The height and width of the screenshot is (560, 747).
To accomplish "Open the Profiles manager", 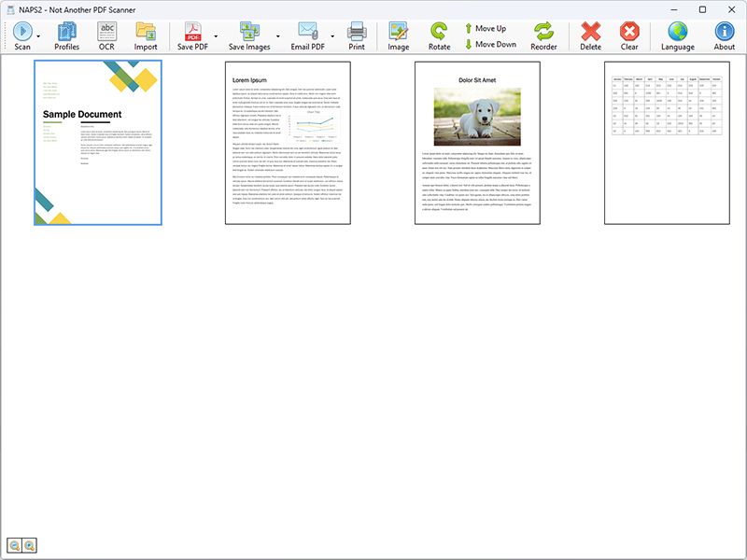I will (66, 36).
